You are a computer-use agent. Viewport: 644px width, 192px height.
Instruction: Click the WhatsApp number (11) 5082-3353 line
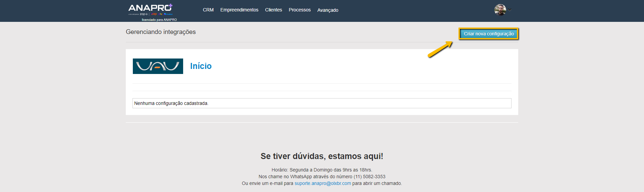[322, 177]
